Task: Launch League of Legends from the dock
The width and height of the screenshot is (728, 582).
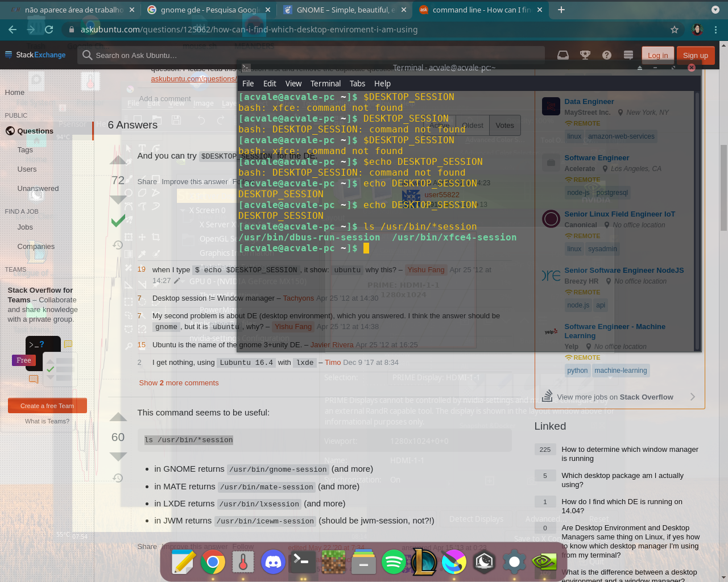Action: [424, 562]
